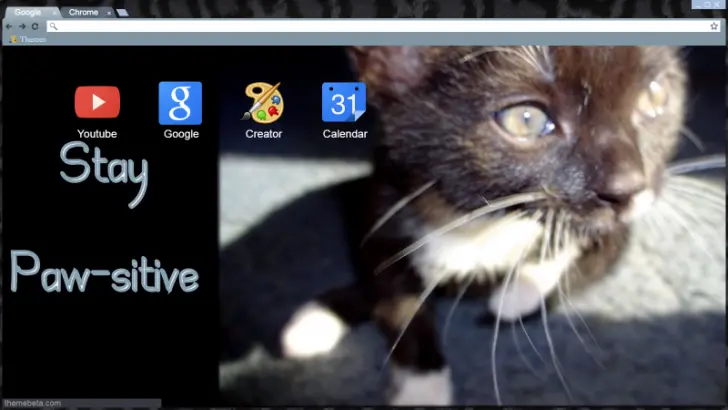Click the Google label under the icon
This screenshot has width=728, height=410.
coord(181,134)
